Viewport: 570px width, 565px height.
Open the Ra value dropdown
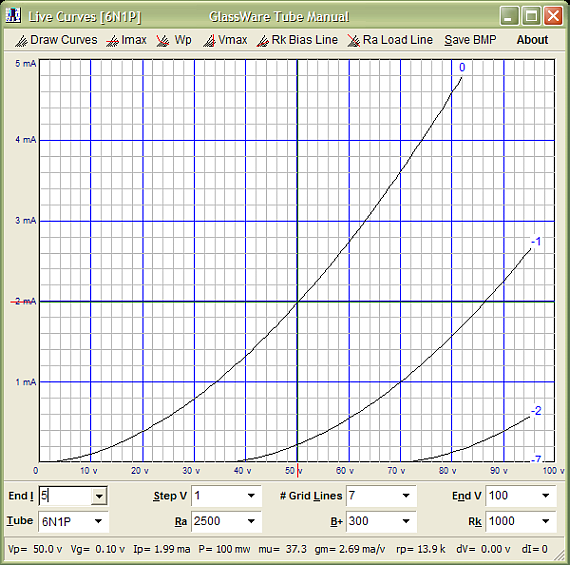(251, 521)
